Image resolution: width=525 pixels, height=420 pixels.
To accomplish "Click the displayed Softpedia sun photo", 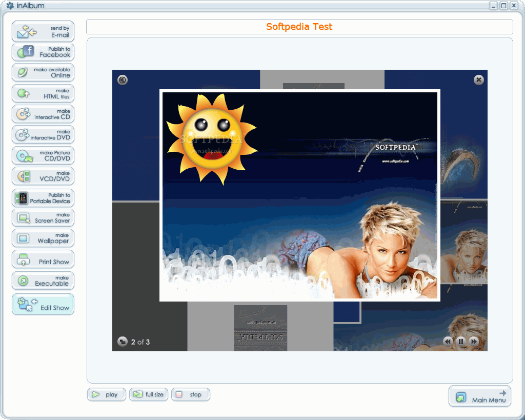I will (x=299, y=195).
